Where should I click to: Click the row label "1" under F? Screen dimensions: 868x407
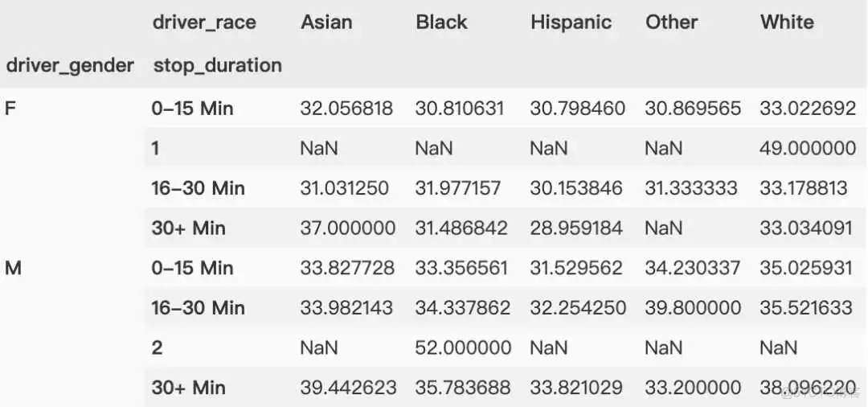pos(157,148)
